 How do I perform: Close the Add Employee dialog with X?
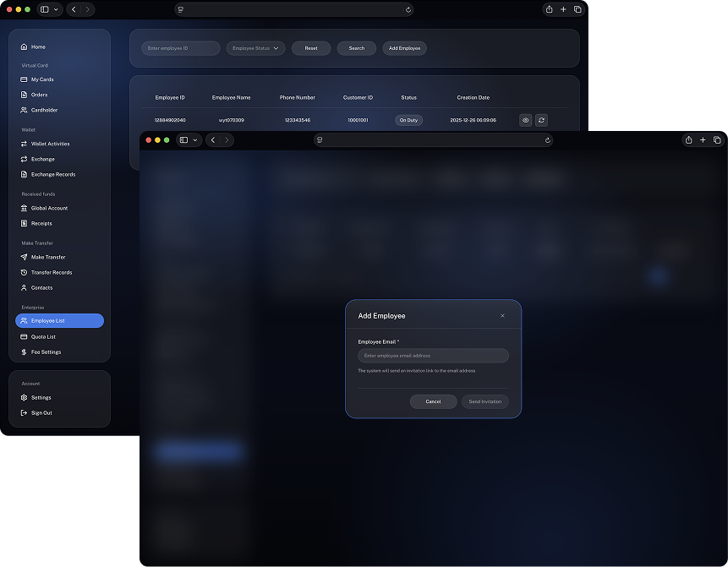pos(502,316)
